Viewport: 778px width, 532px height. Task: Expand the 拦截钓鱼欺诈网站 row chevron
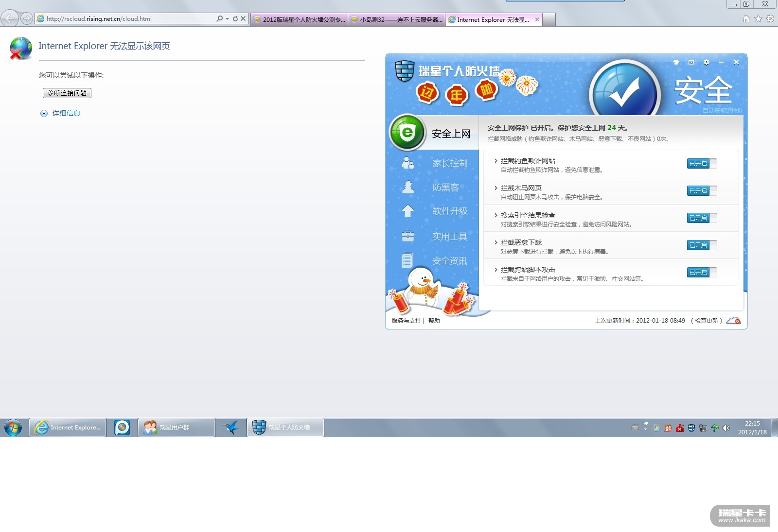point(495,161)
